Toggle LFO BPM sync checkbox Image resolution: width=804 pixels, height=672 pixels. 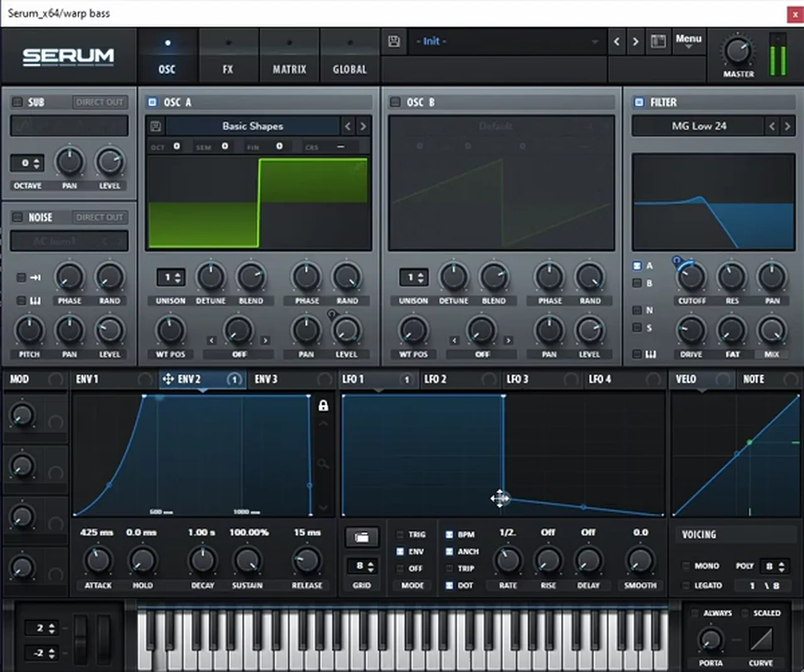(449, 534)
